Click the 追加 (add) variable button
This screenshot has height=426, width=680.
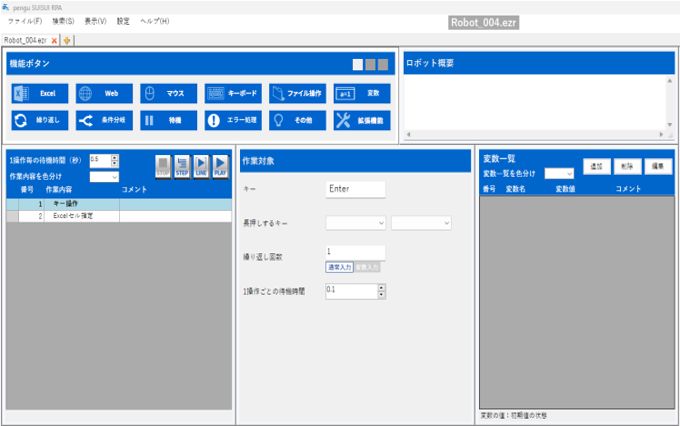(597, 166)
